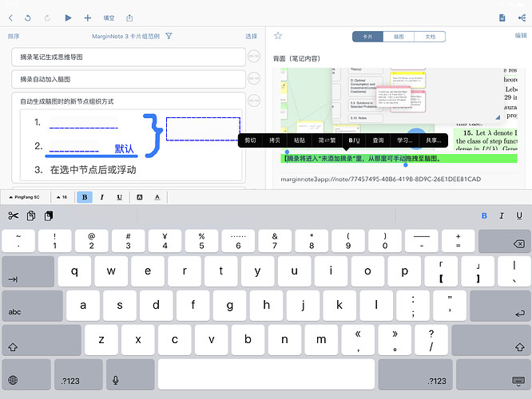Choose 粘贴 in the context menu
532x399 pixels.
coord(300,140)
